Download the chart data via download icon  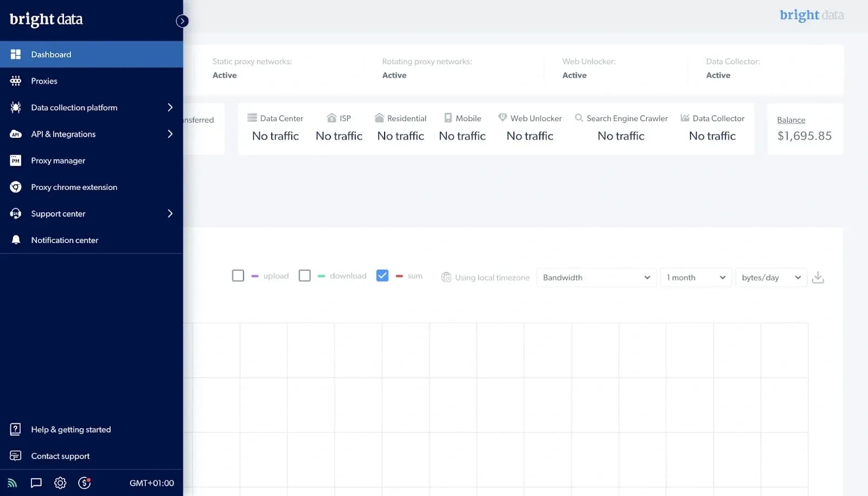click(x=818, y=277)
